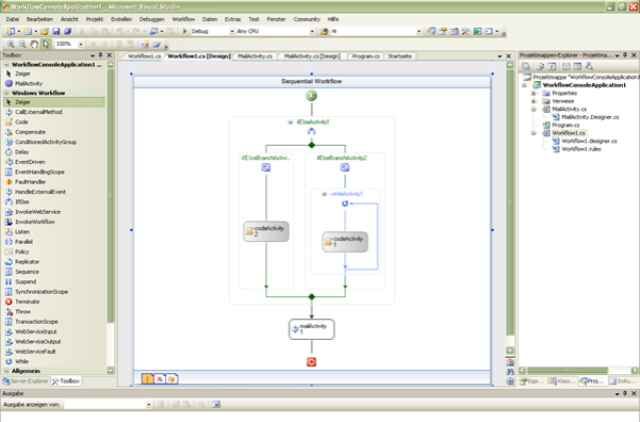Switch to the Server-Explorer bottom tab
This screenshot has height=422, width=640.
(x=25, y=381)
